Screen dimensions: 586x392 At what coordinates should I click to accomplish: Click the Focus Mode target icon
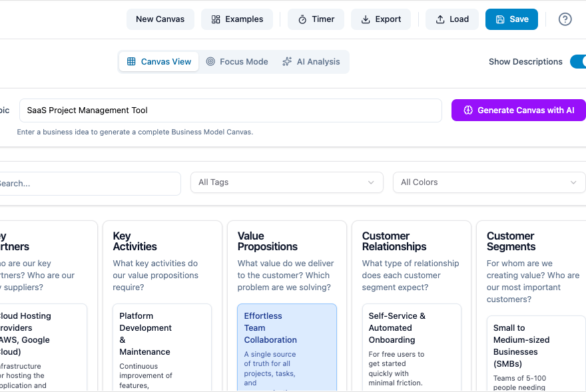pyautogui.click(x=210, y=61)
